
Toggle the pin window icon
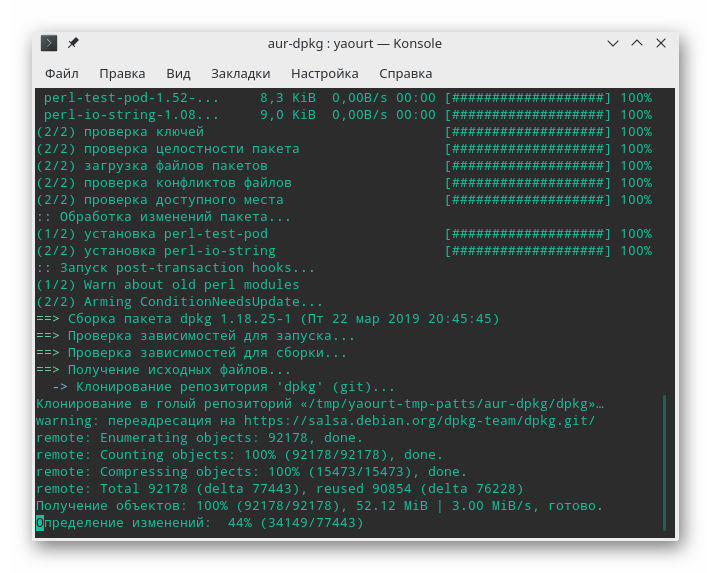[x=73, y=44]
